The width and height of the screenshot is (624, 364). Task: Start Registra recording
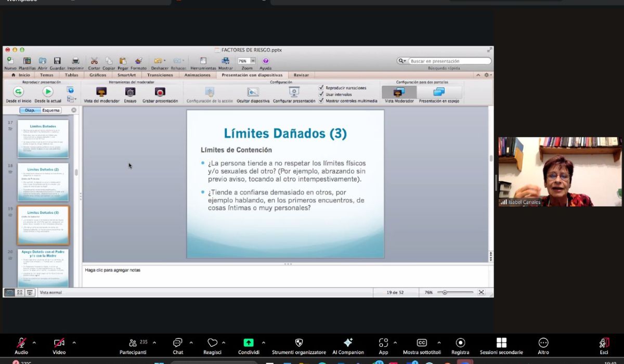(460, 343)
